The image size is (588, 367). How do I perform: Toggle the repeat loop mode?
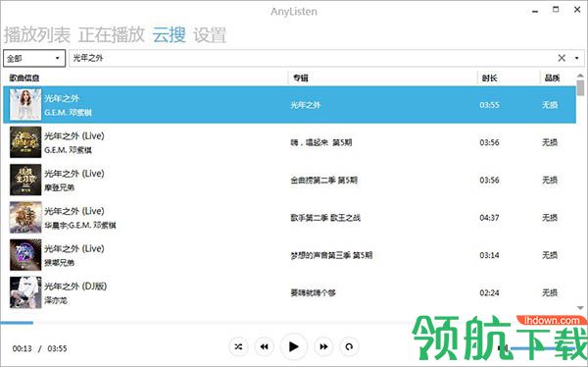pos(349,346)
